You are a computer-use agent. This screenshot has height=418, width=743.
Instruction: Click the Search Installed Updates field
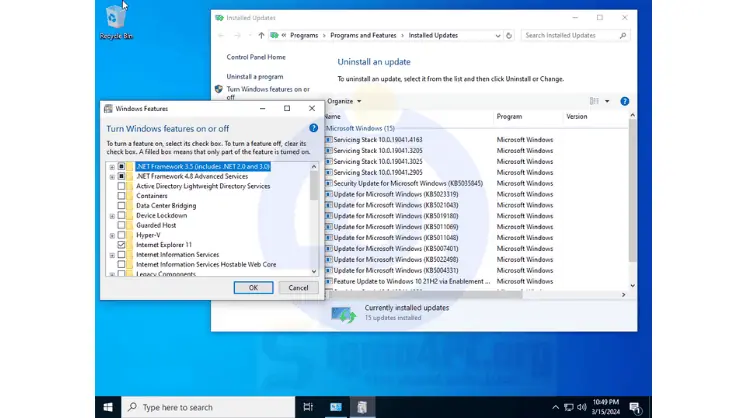(574, 35)
